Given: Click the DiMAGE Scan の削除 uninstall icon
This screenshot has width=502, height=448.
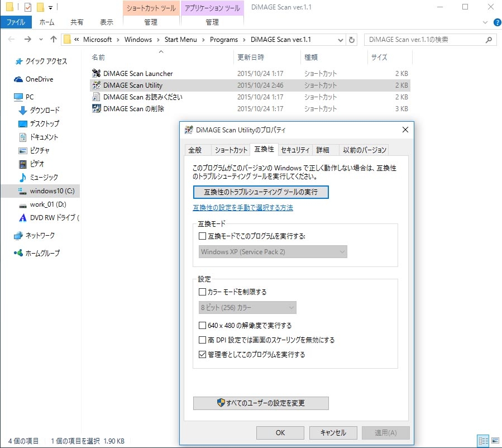Looking at the screenshot, I should (x=96, y=108).
